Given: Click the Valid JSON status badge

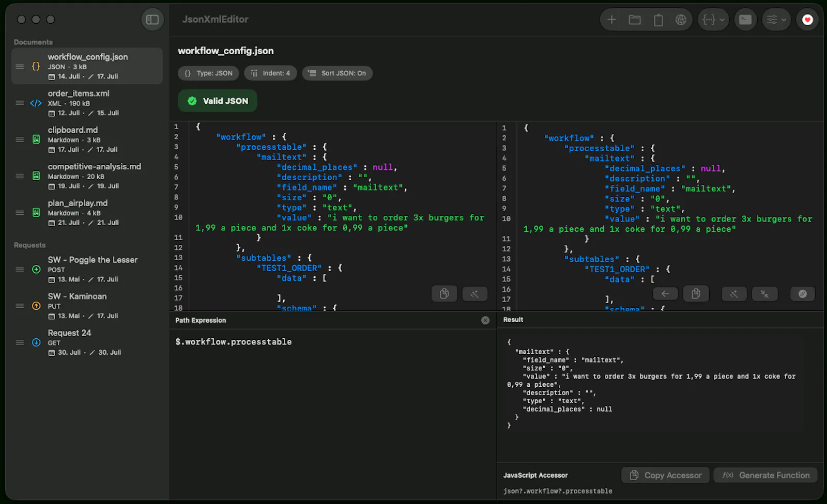Looking at the screenshot, I should [218, 101].
